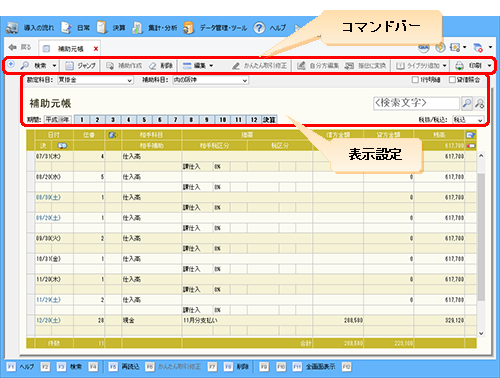Select month 7 in period bar

point(176,119)
